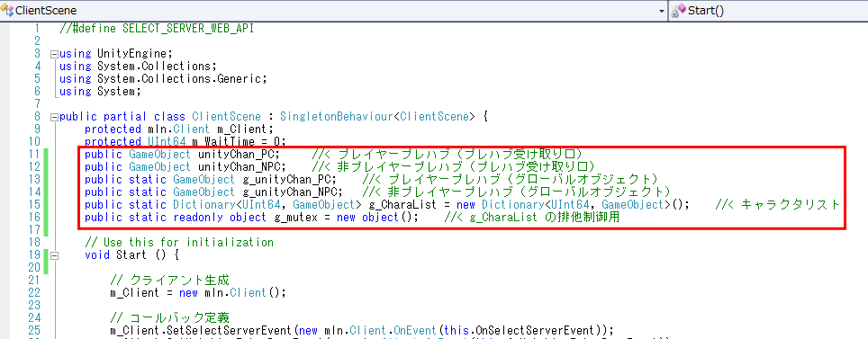Click line number 23 in the gutter
The image size is (868, 339).
[34, 306]
